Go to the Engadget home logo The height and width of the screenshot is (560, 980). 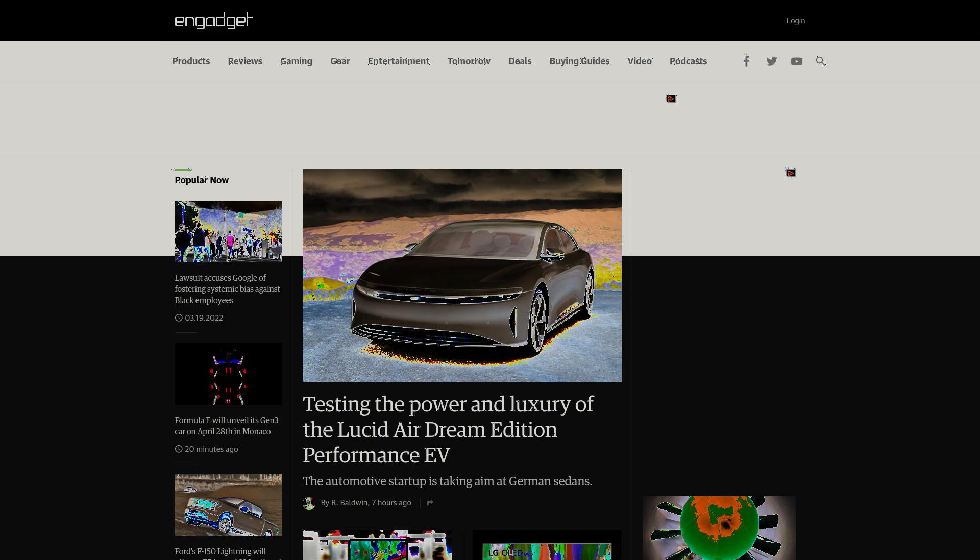click(213, 20)
